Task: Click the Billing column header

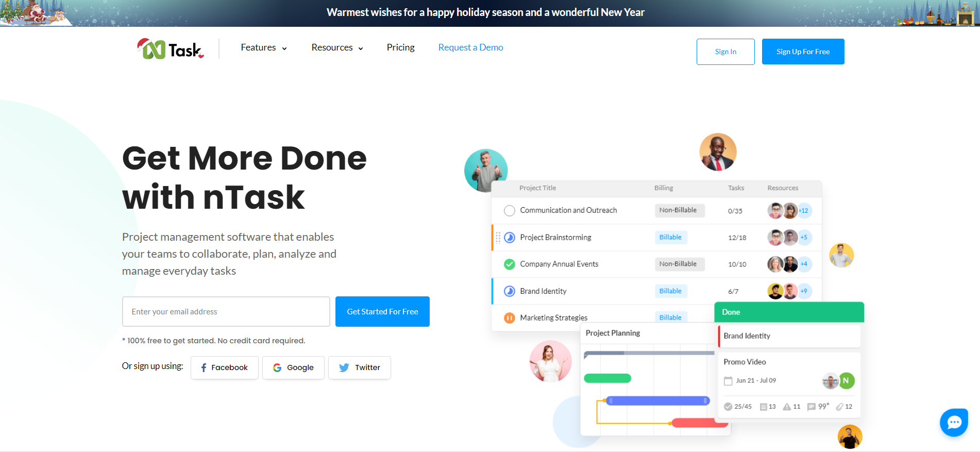Action: pyautogui.click(x=664, y=188)
